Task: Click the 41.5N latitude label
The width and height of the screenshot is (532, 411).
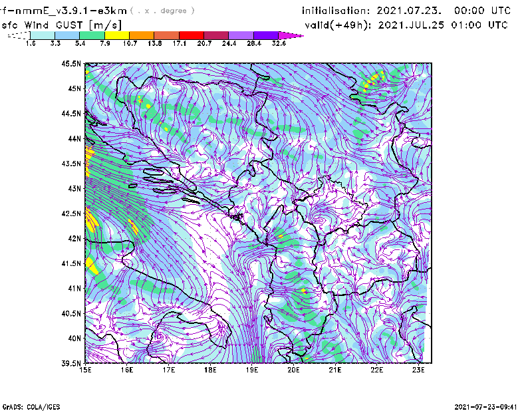Action: pos(71,263)
